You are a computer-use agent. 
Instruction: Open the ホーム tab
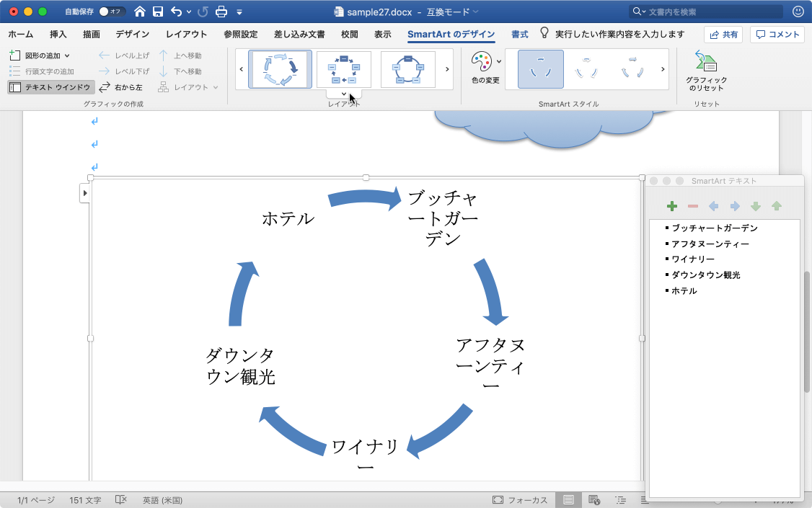(x=21, y=34)
